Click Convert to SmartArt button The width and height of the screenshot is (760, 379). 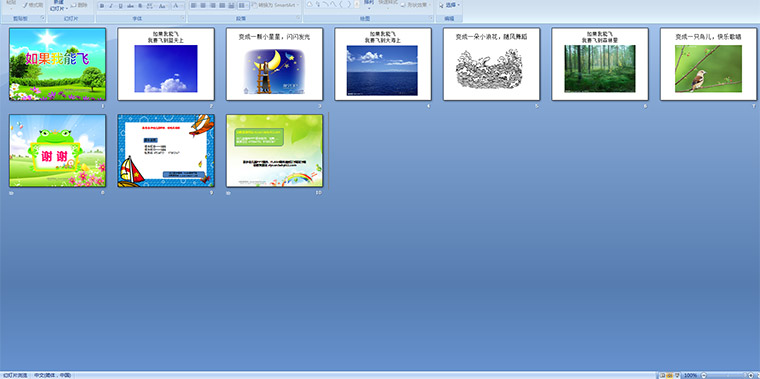275,5
